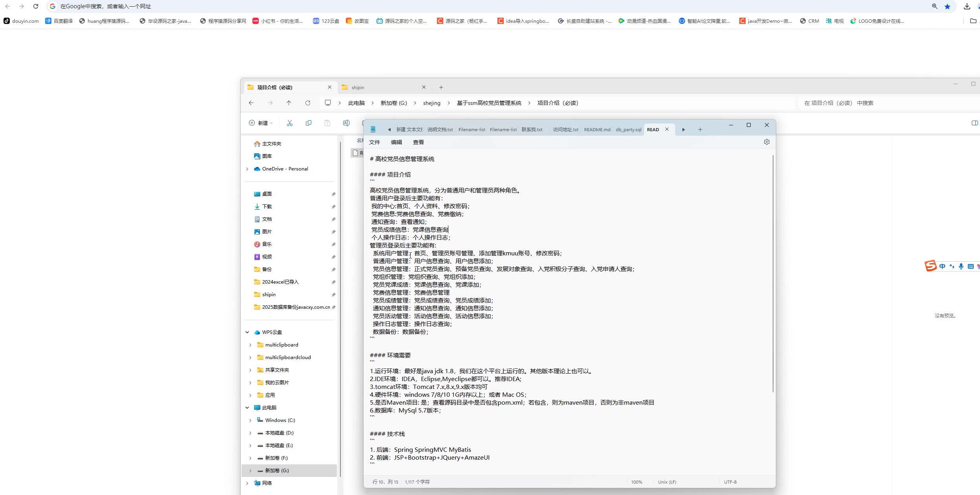Toggle Explorer preview pane icon
Viewport: 980px width, 495px height.
coord(975,123)
